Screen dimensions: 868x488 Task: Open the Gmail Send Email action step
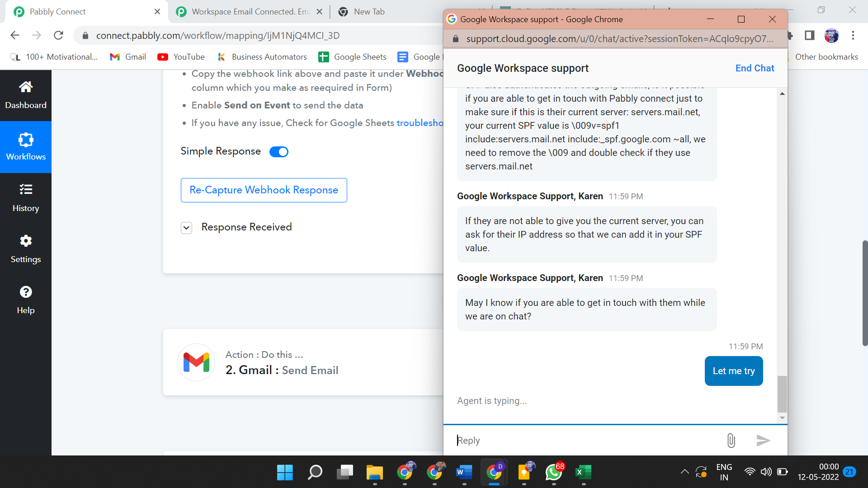[x=303, y=362]
